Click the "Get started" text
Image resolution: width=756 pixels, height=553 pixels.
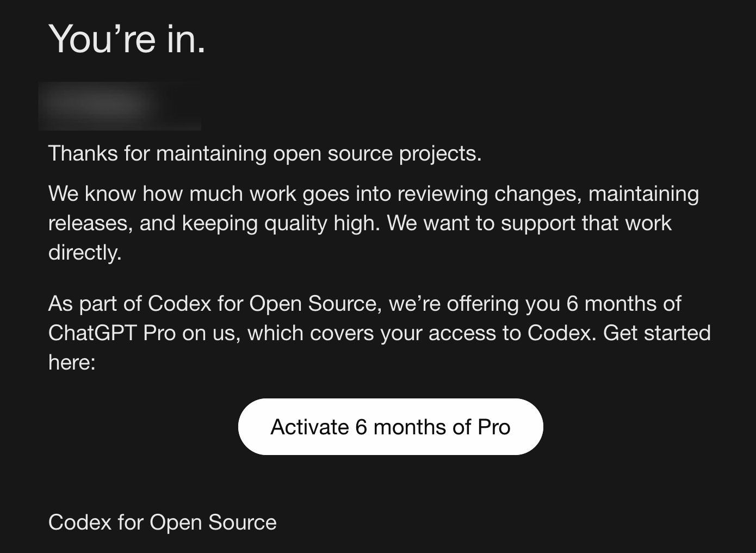pyautogui.click(x=657, y=333)
